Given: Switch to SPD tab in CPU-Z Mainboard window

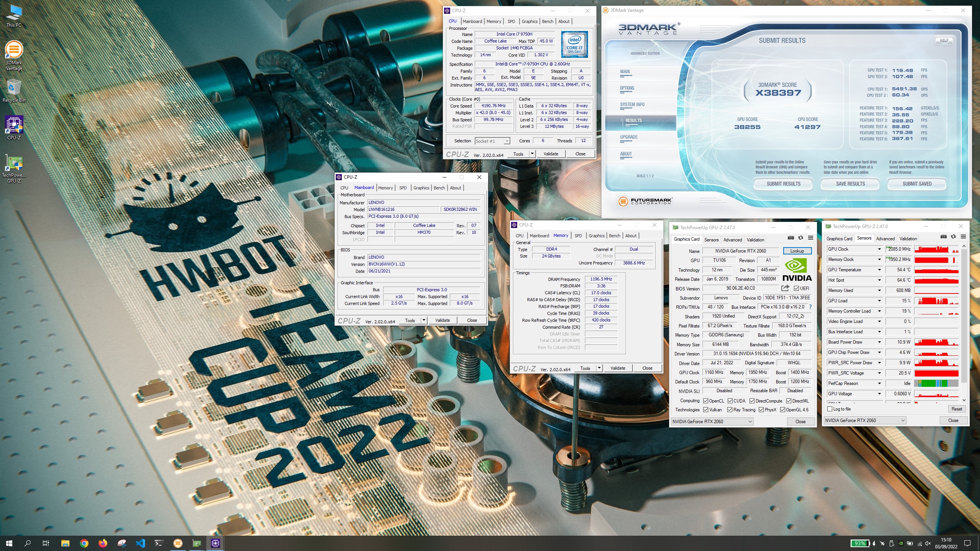Looking at the screenshot, I should point(403,188).
